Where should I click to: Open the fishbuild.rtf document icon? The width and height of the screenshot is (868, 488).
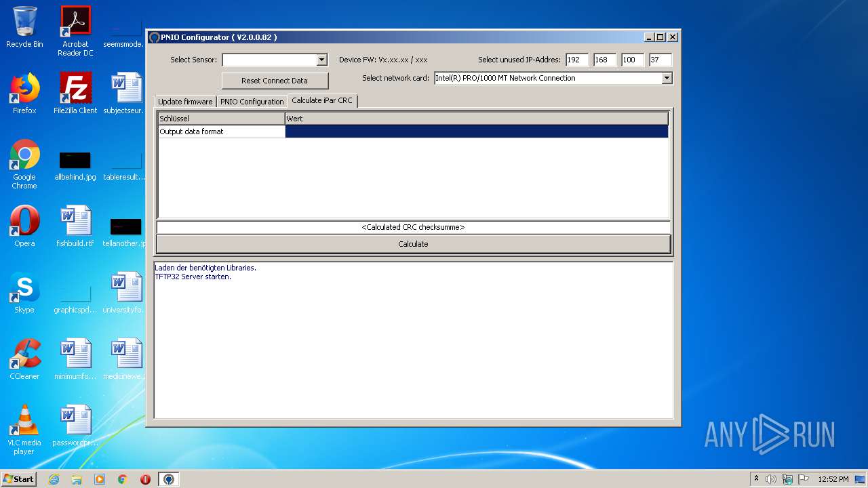coord(75,226)
